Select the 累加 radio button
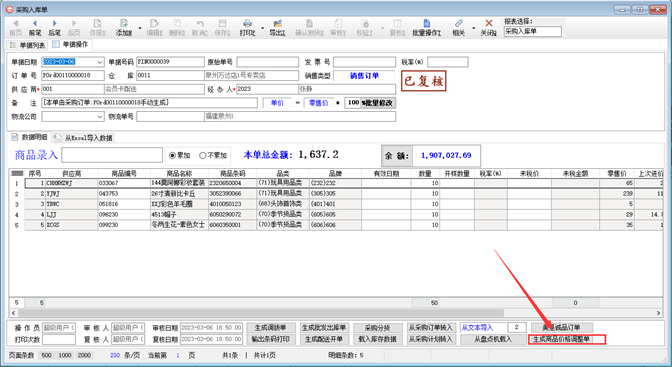This screenshot has height=367, width=672. pyautogui.click(x=172, y=156)
